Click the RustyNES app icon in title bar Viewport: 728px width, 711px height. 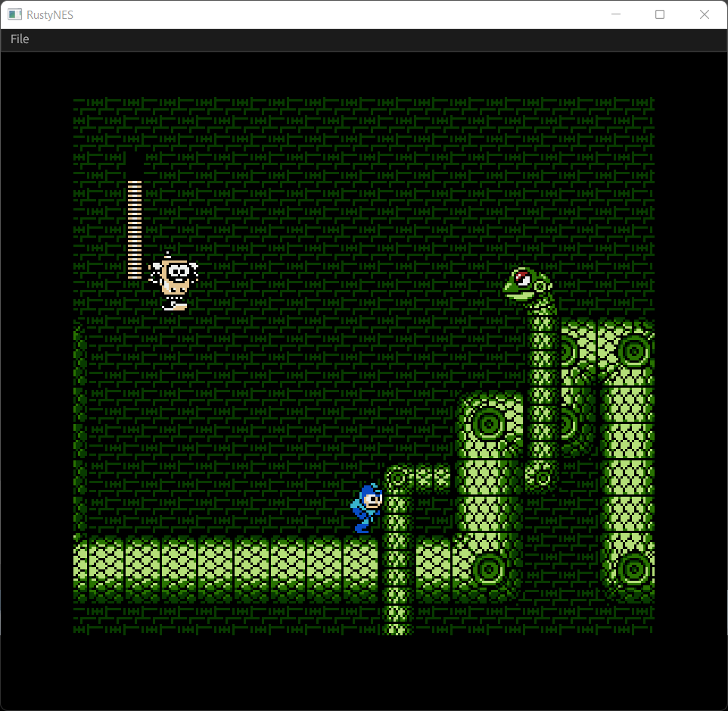click(14, 15)
